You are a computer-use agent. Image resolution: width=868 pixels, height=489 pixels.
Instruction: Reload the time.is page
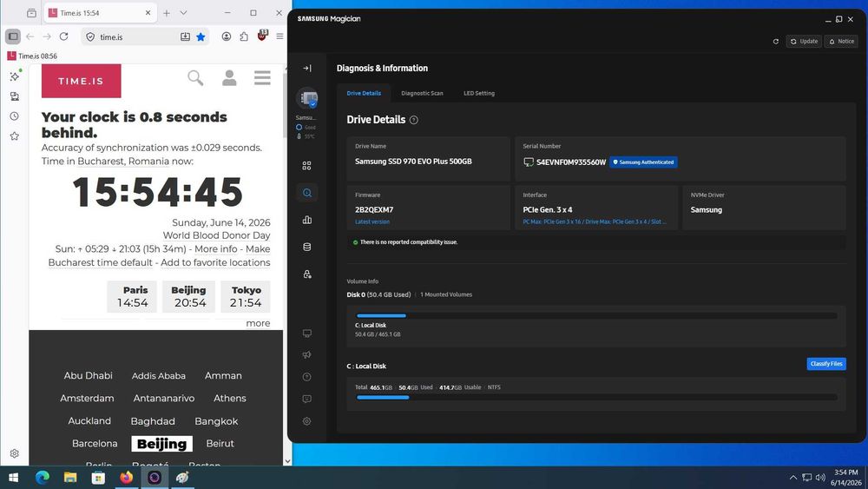coord(64,36)
